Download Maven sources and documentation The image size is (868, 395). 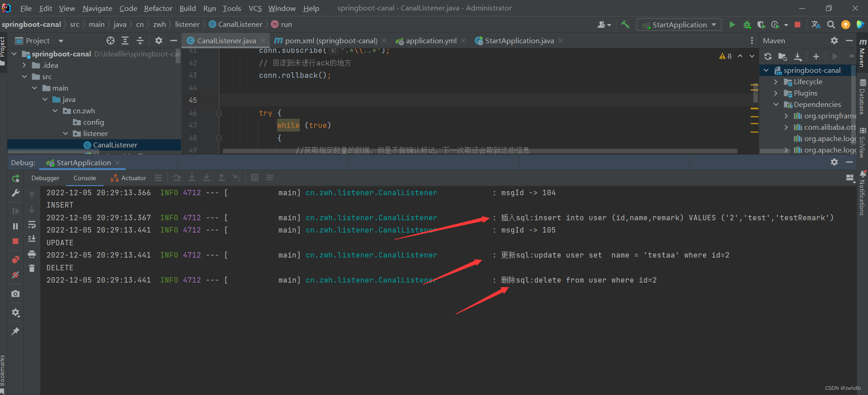pyautogui.click(x=798, y=56)
